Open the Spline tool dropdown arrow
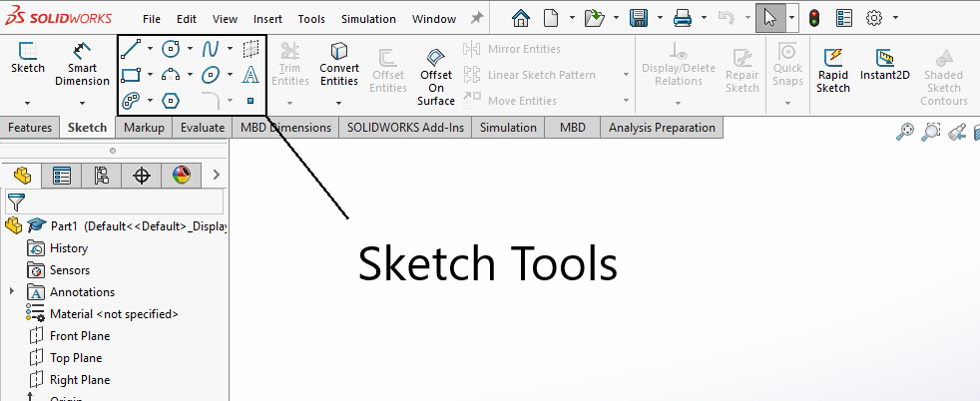The image size is (980, 401). click(230, 48)
